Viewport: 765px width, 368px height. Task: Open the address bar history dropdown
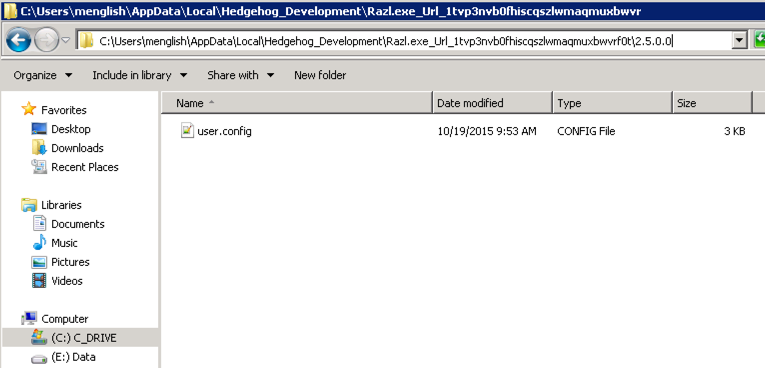[x=740, y=41]
